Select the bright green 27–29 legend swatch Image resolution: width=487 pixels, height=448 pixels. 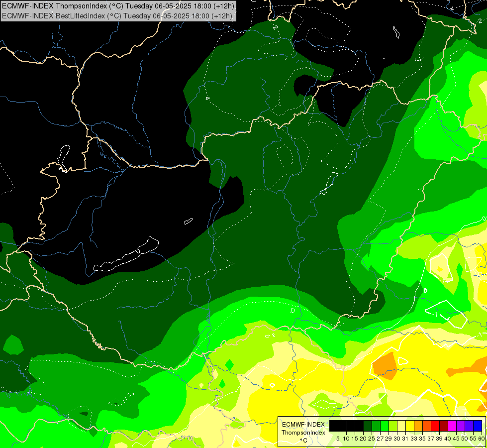coord(385,426)
